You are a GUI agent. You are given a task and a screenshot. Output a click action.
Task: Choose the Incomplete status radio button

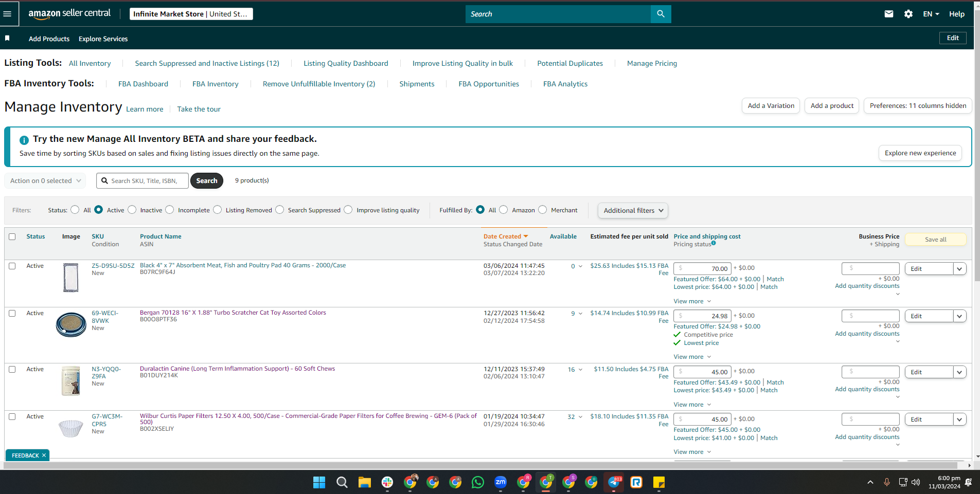coord(170,210)
